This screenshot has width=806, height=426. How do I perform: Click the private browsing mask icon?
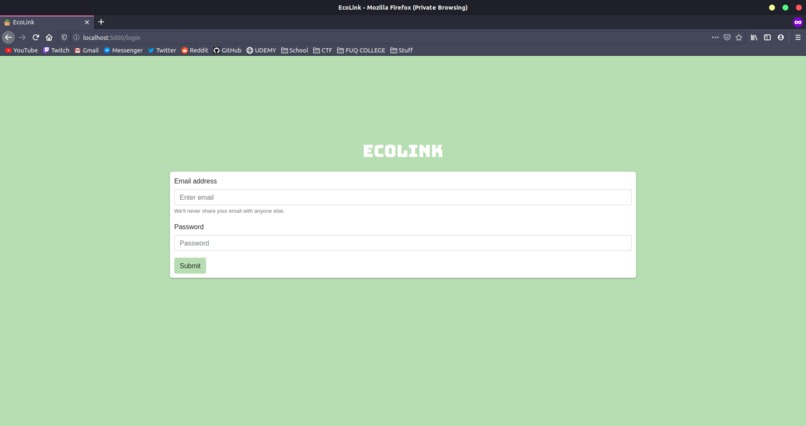[x=798, y=22]
